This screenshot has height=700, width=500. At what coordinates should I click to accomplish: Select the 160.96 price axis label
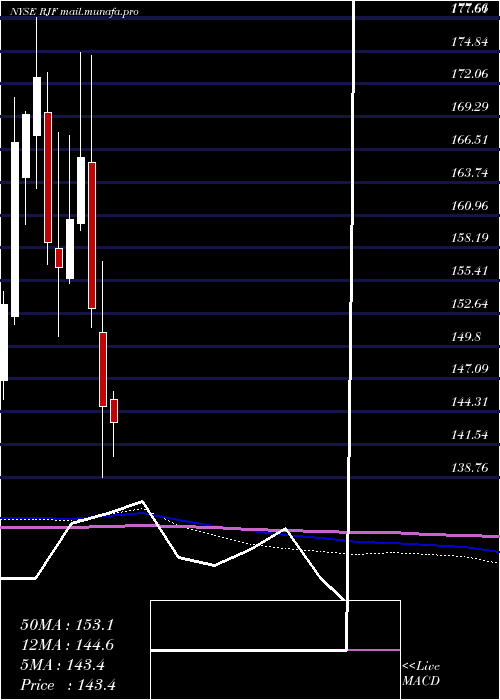[x=470, y=205]
